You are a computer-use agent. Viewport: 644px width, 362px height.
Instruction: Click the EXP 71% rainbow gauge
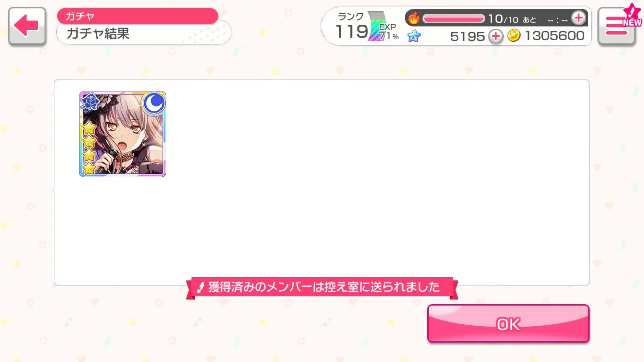click(383, 26)
